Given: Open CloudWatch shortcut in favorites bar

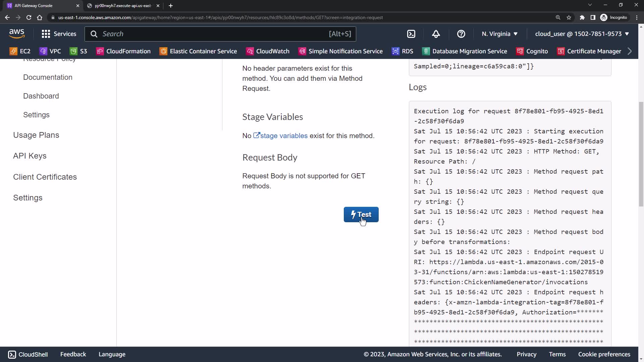Looking at the screenshot, I should point(268,51).
